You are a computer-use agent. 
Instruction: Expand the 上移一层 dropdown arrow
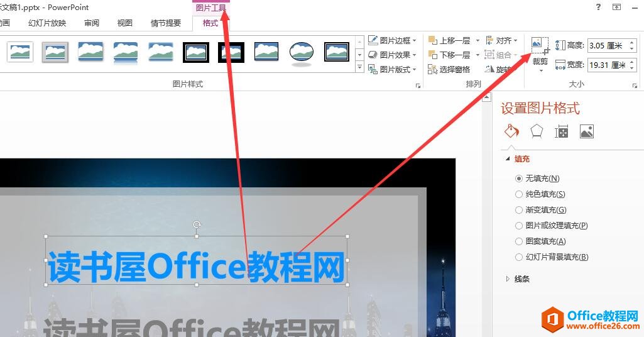pyautogui.click(x=478, y=40)
